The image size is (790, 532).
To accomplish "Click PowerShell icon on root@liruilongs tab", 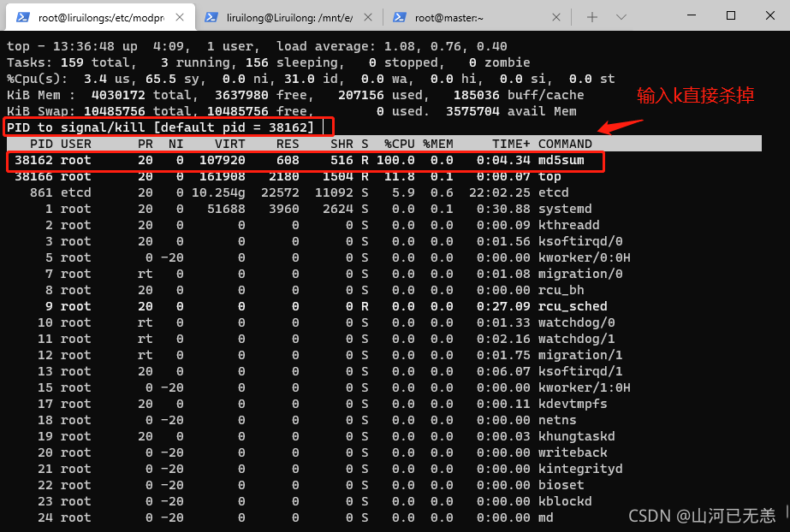I will tap(22, 17).
